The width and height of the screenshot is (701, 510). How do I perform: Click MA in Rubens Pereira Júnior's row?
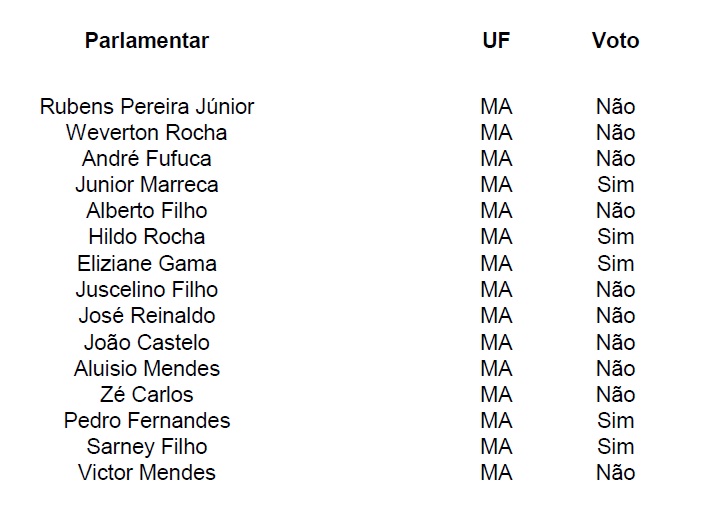pos(496,107)
